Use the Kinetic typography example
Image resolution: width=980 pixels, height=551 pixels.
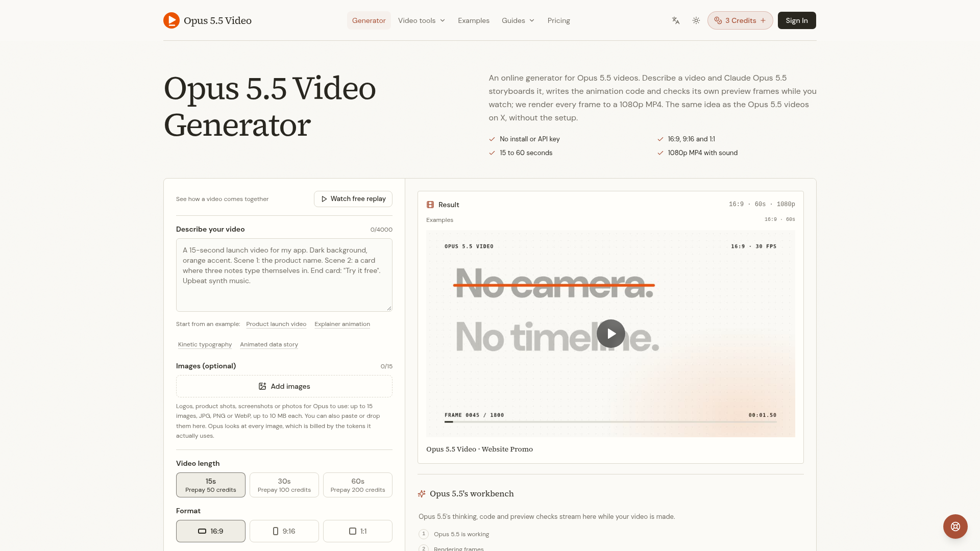tap(205, 344)
